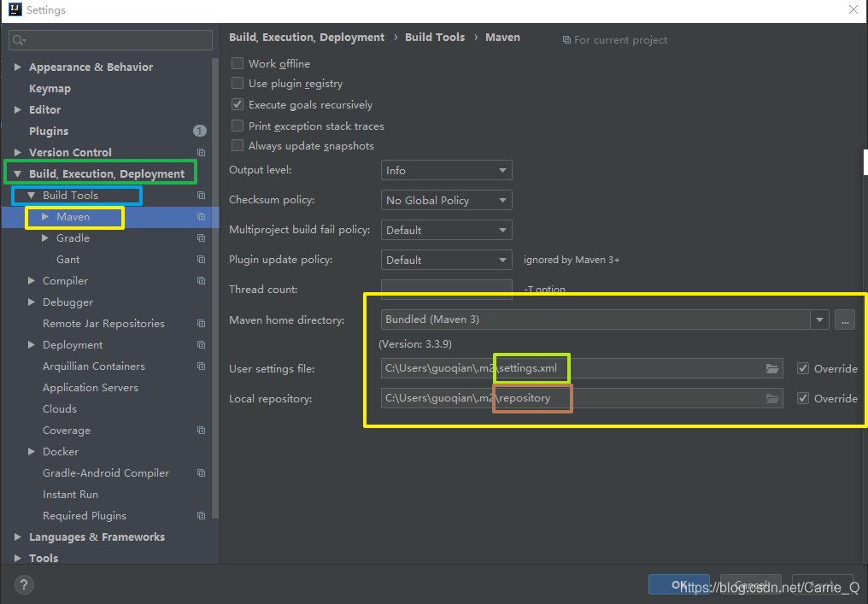The image size is (868, 604).
Task: Click Build Tools in the breadcrumb
Action: coord(435,37)
